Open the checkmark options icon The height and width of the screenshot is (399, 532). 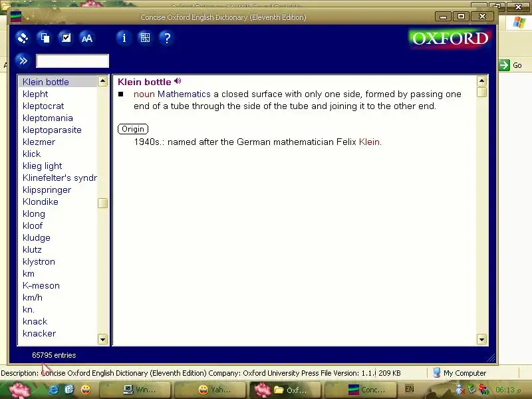click(66, 38)
